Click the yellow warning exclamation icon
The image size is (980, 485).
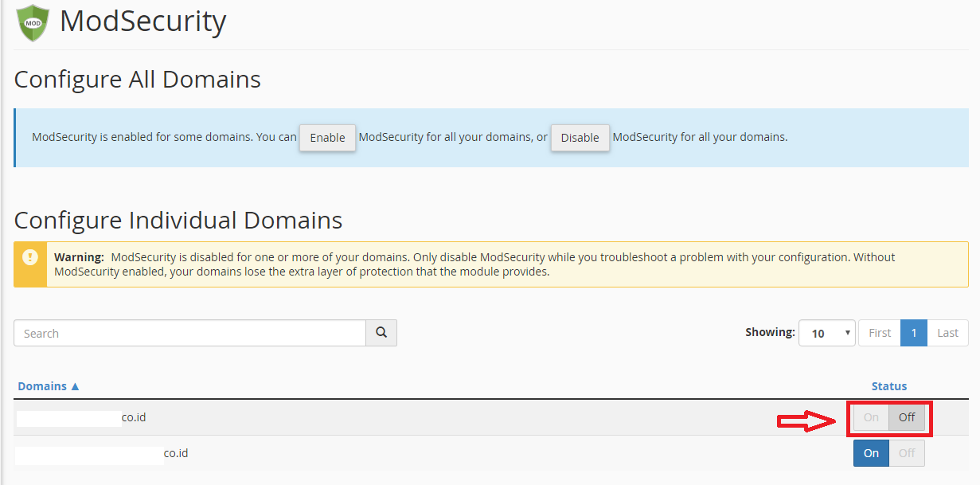pyautogui.click(x=30, y=257)
